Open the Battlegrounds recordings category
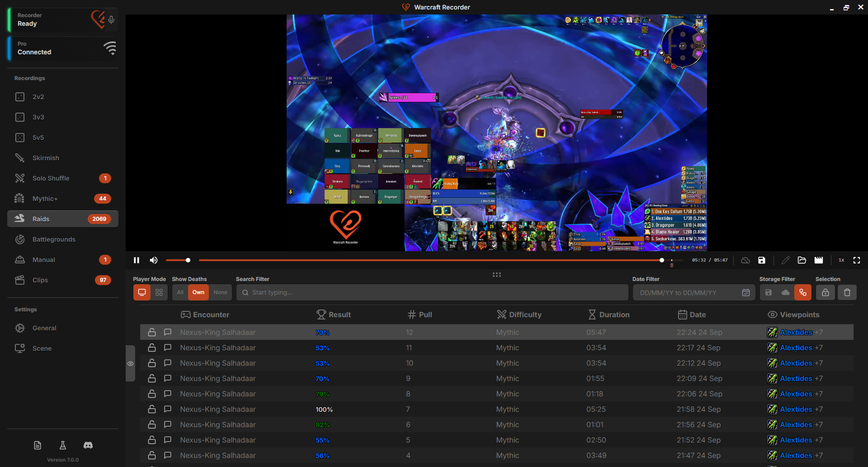The width and height of the screenshot is (868, 467). point(63,239)
